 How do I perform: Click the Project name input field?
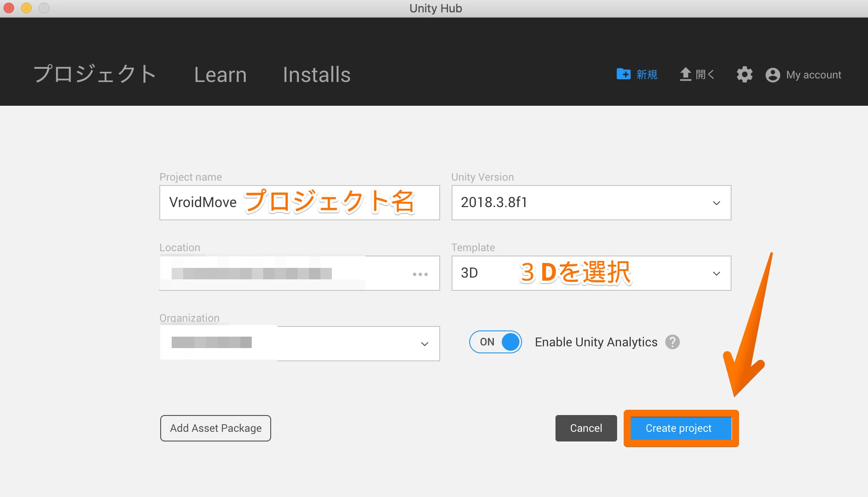[x=299, y=203]
